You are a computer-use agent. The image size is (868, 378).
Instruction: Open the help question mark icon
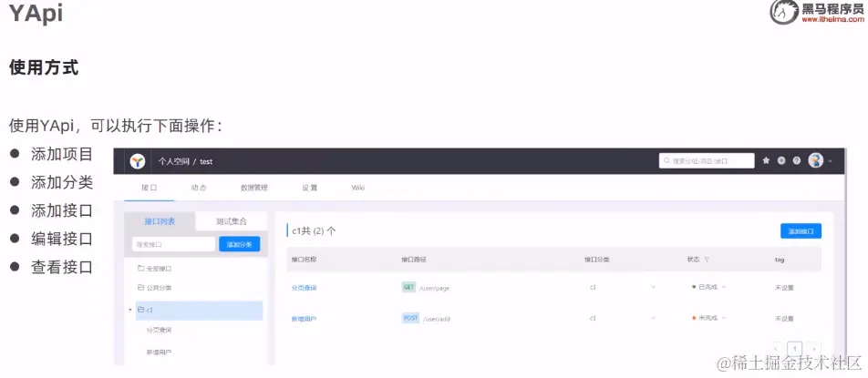click(x=797, y=161)
